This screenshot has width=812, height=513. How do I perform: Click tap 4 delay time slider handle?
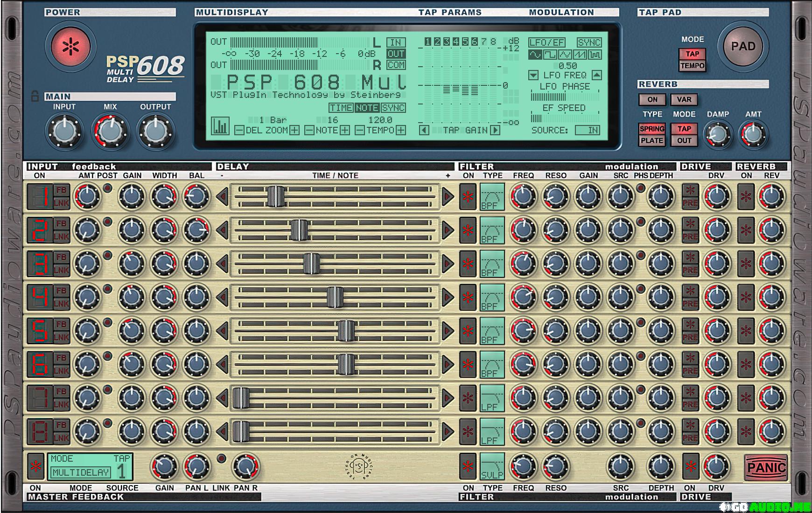335,297
